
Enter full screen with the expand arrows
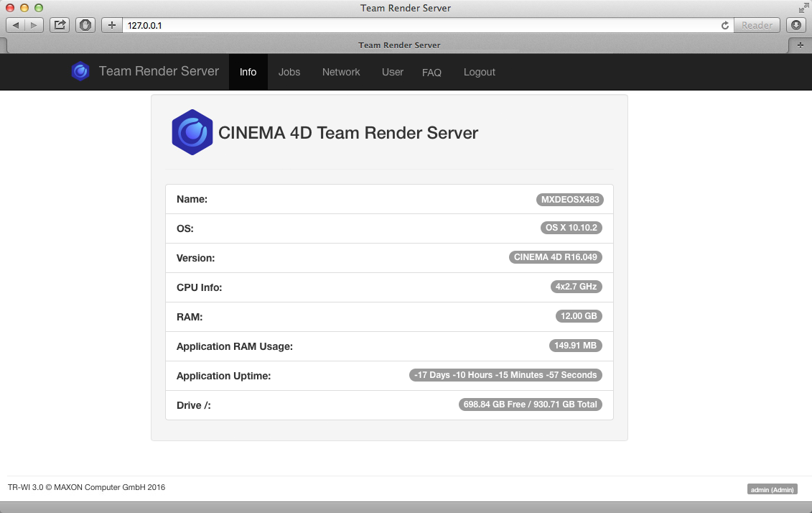pyautogui.click(x=803, y=8)
